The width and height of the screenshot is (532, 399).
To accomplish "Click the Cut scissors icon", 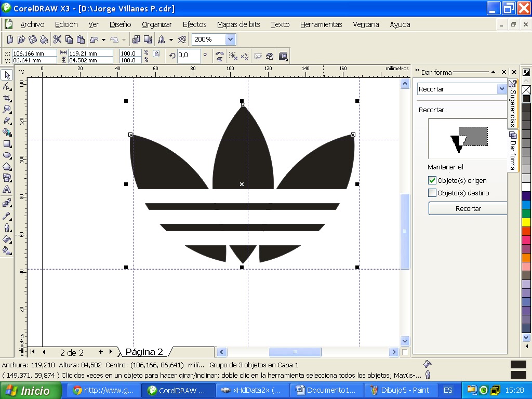I will click(x=58, y=39).
